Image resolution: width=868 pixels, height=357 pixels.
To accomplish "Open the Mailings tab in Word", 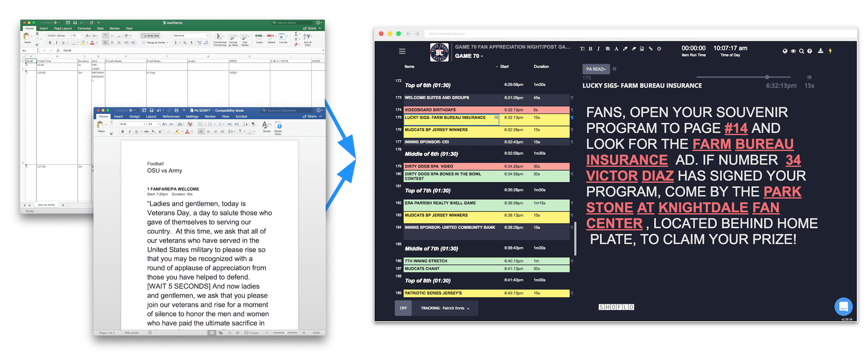I will point(192,116).
